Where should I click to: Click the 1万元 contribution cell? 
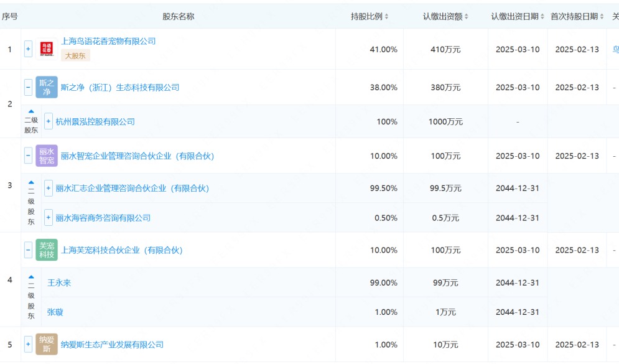(x=445, y=312)
